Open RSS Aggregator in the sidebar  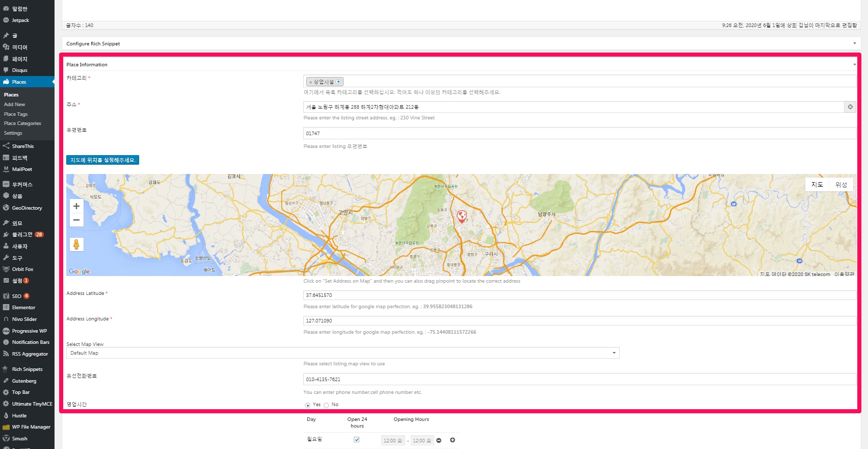click(x=30, y=354)
